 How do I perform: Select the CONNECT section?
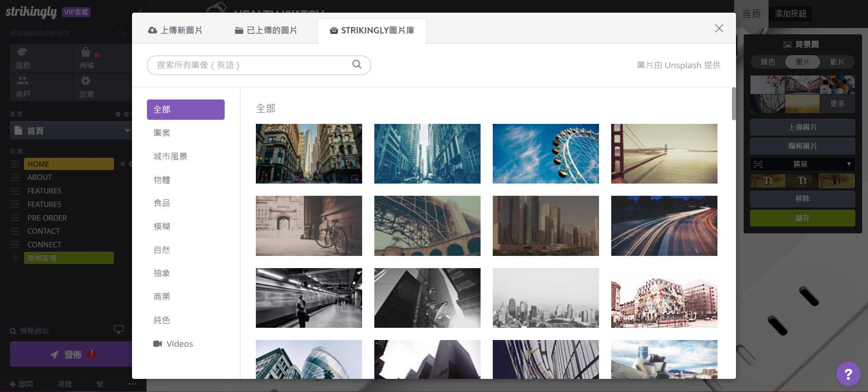[x=44, y=245]
